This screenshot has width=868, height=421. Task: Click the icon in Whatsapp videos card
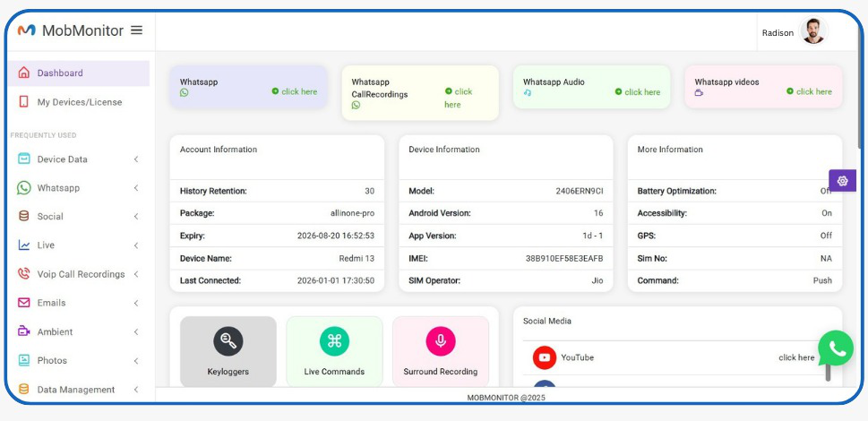tap(699, 92)
